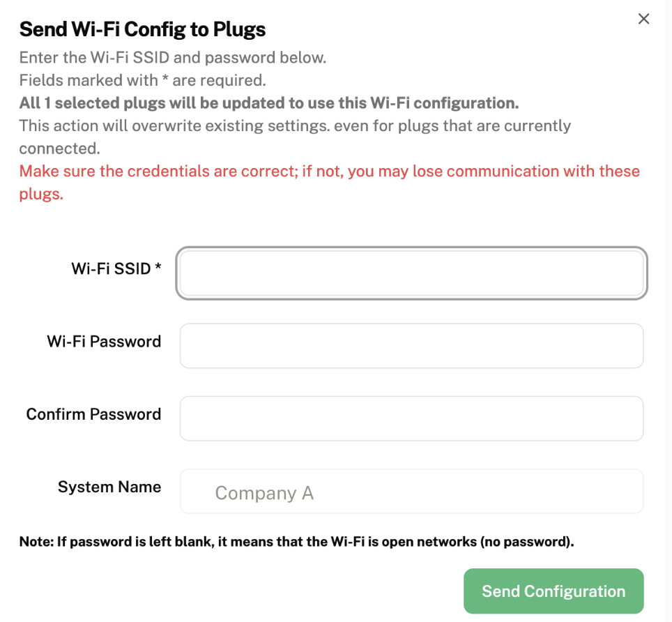Click the System Name label

(x=109, y=486)
